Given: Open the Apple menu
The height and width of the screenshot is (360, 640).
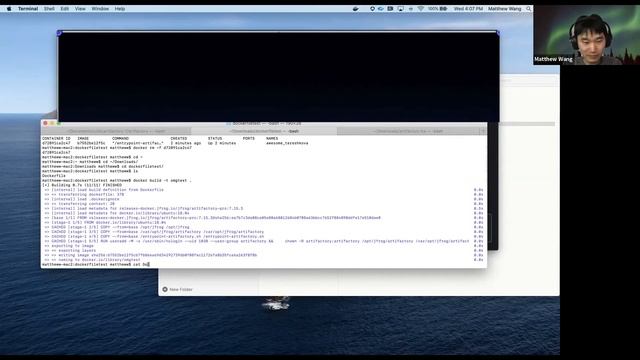Looking at the screenshot, I should pyautogui.click(x=9, y=9).
